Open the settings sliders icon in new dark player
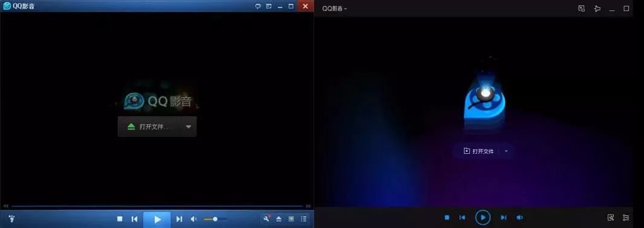This screenshot has width=644, height=228. click(x=626, y=217)
